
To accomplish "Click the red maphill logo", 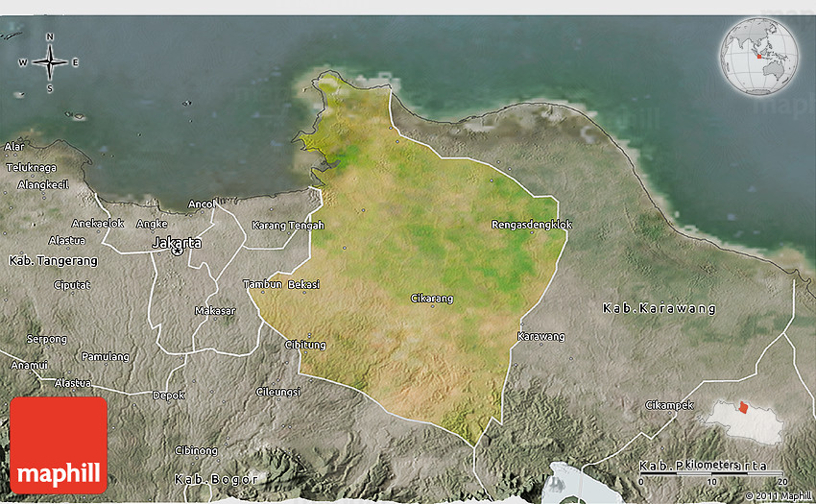I will pyautogui.click(x=59, y=445).
